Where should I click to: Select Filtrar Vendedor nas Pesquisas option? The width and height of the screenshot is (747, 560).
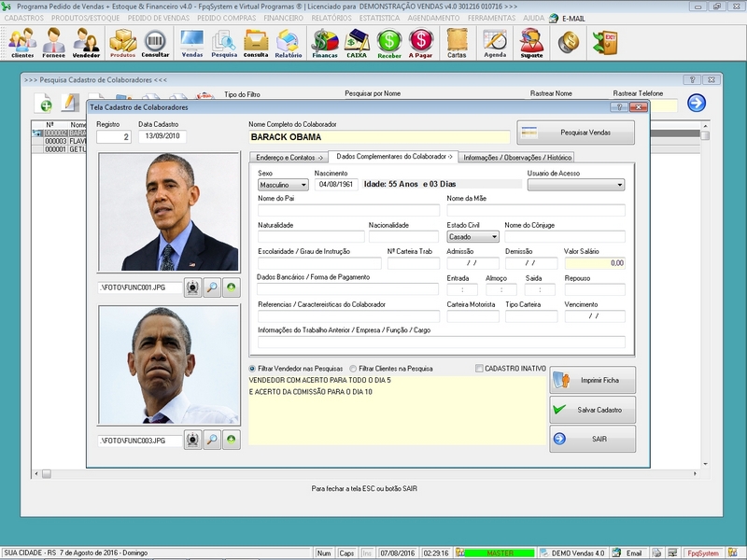click(x=296, y=369)
